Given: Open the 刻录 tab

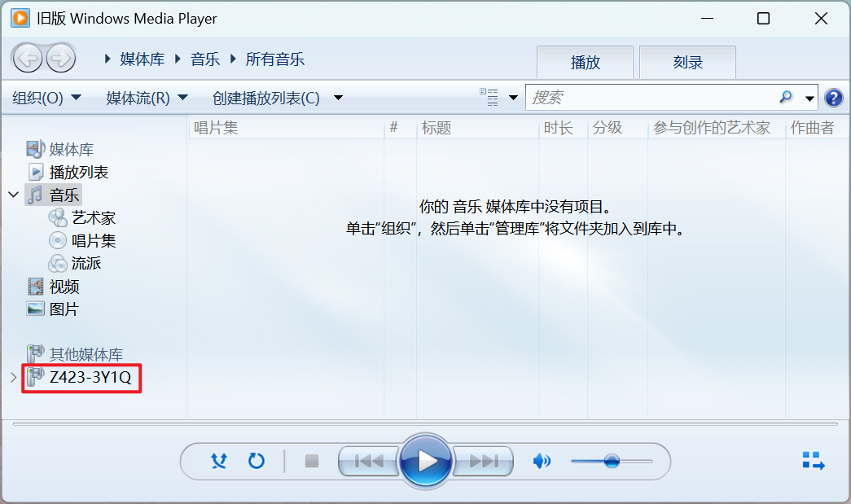Looking at the screenshot, I should coord(687,63).
